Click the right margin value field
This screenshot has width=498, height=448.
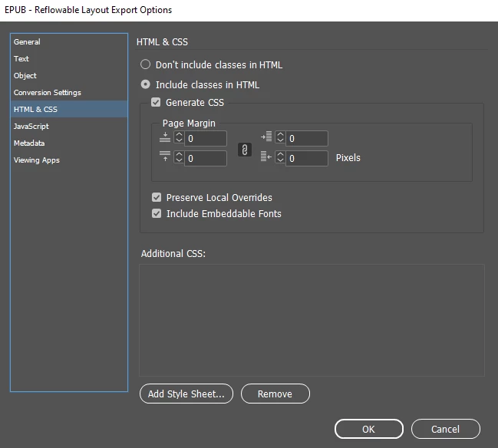click(307, 158)
